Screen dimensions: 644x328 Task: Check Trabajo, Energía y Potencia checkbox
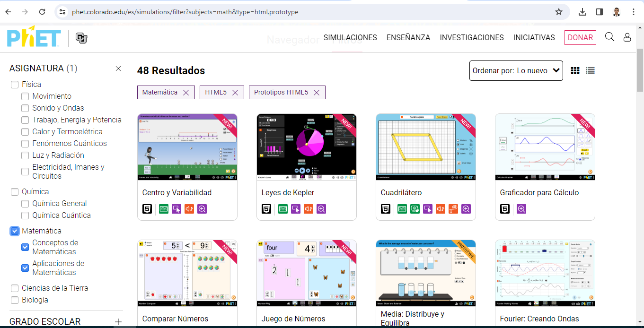click(25, 120)
